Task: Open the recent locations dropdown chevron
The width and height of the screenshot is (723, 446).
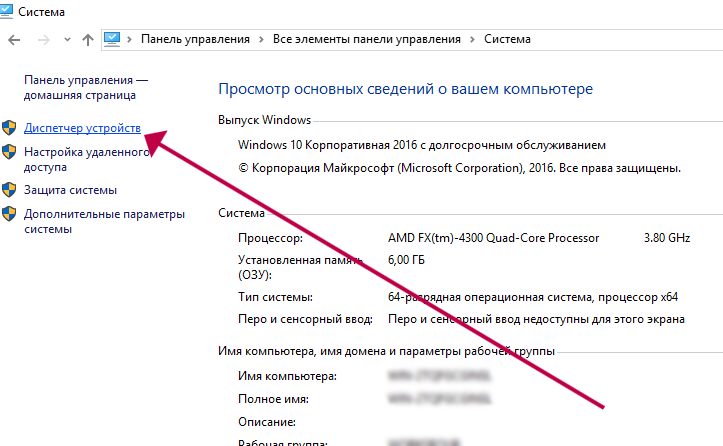Action: click(x=67, y=40)
